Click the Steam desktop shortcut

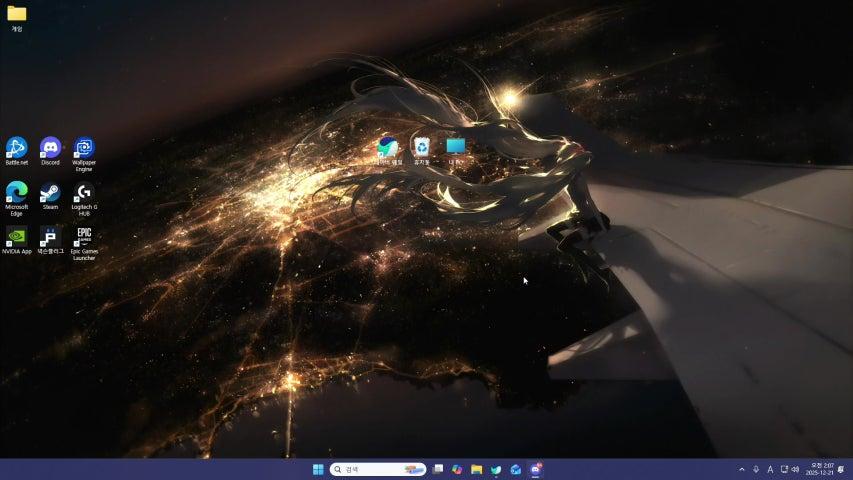tap(50, 192)
